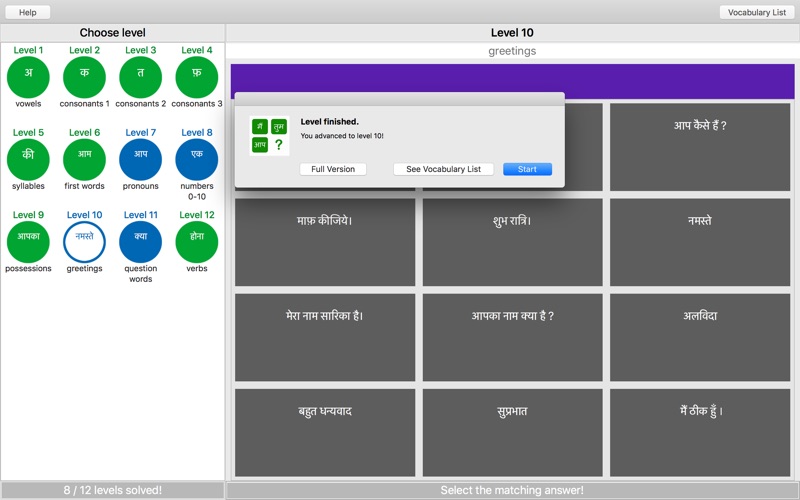
Task: Select Level 5 syllables circle
Action: 28,160
